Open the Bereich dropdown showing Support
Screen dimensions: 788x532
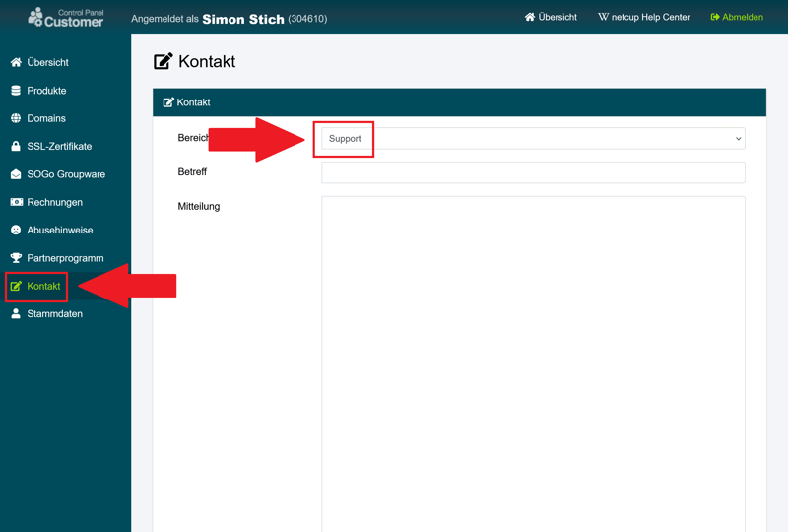(532, 139)
